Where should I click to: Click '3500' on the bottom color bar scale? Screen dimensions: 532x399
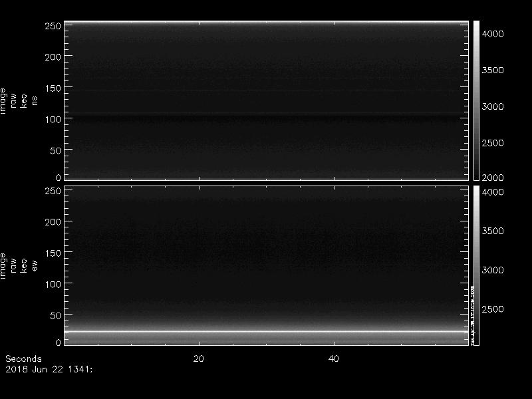(493, 231)
